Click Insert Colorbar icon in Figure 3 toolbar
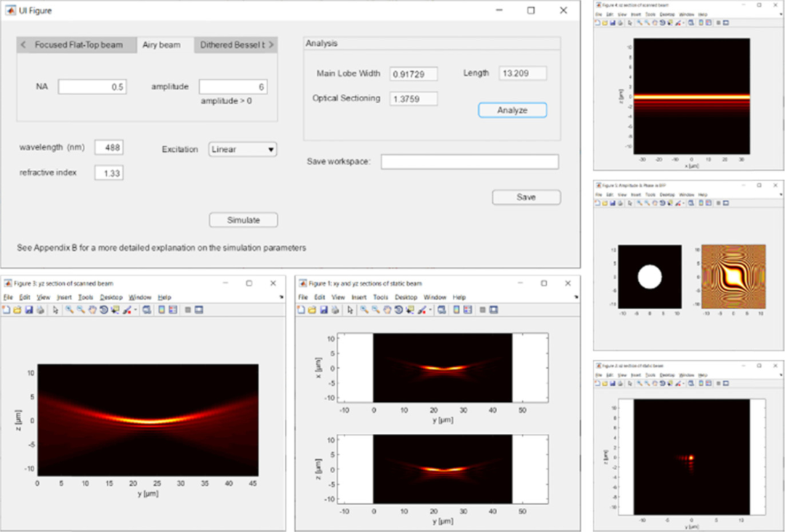Screen dimensions: 785x532 pos(161,310)
